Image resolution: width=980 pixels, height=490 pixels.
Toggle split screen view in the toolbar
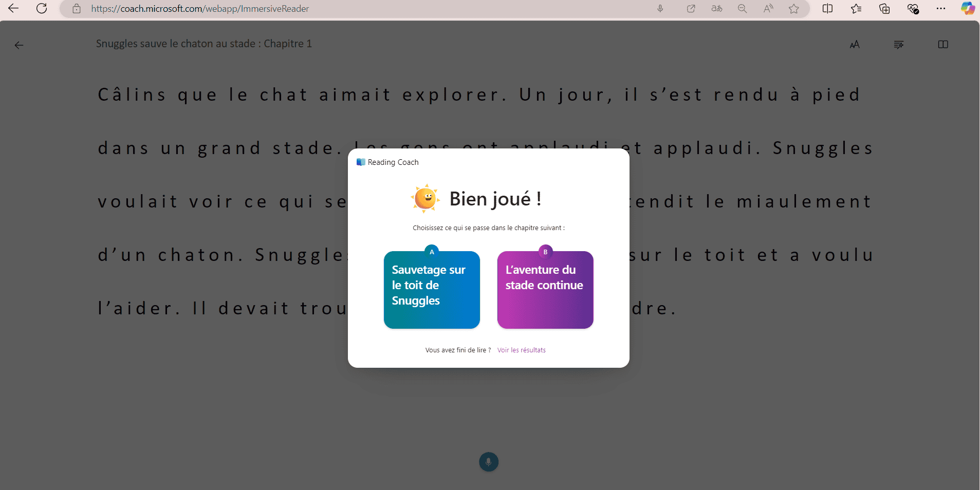827,9
